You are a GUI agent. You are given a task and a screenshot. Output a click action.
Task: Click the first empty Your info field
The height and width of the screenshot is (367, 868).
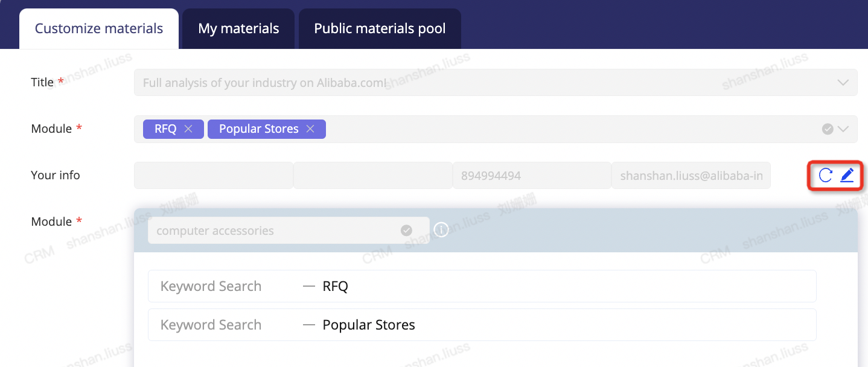(x=213, y=176)
